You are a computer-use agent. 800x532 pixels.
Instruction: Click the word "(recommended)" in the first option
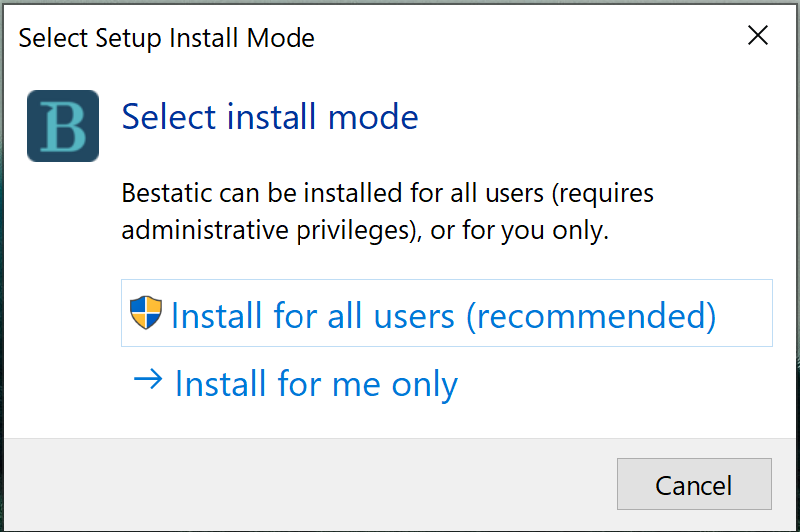(591, 315)
